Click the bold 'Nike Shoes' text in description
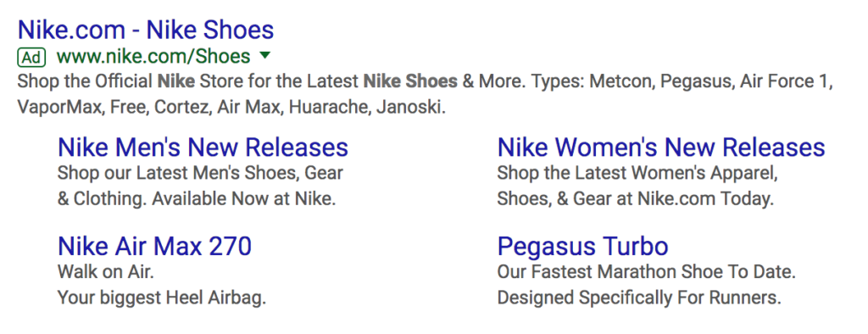Screen dimensions: 868x334 point(410,82)
